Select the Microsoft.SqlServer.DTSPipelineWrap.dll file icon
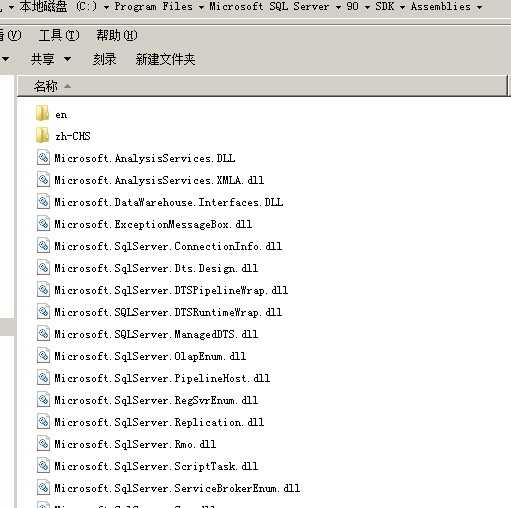The height and width of the screenshot is (508, 511). tap(43, 290)
